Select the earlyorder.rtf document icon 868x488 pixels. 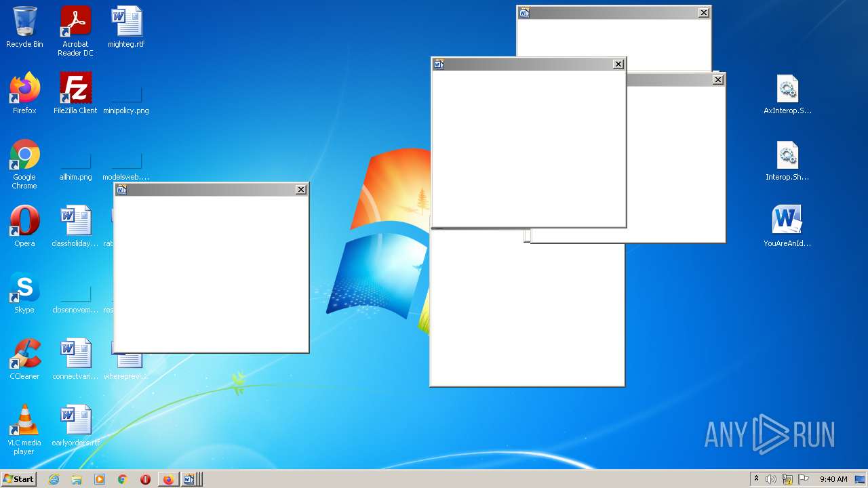tap(75, 426)
